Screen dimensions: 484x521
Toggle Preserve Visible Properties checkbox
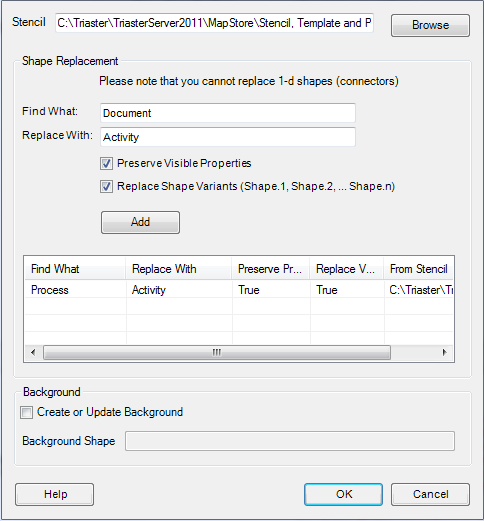pyautogui.click(x=106, y=163)
